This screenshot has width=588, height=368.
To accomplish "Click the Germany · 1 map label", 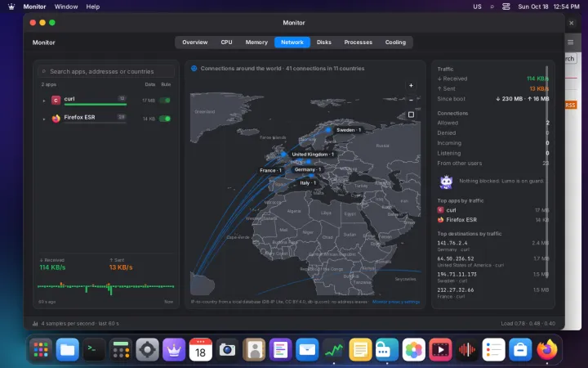I will point(308,170).
